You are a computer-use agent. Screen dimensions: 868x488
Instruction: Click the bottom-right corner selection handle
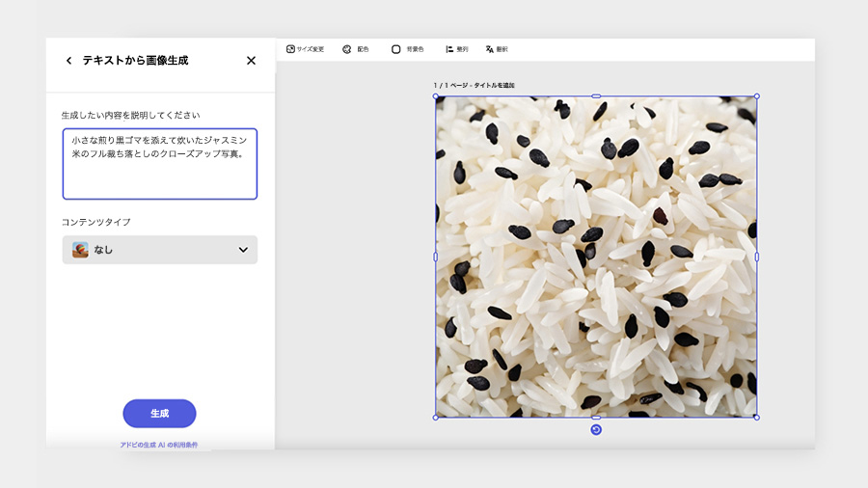coord(757,418)
